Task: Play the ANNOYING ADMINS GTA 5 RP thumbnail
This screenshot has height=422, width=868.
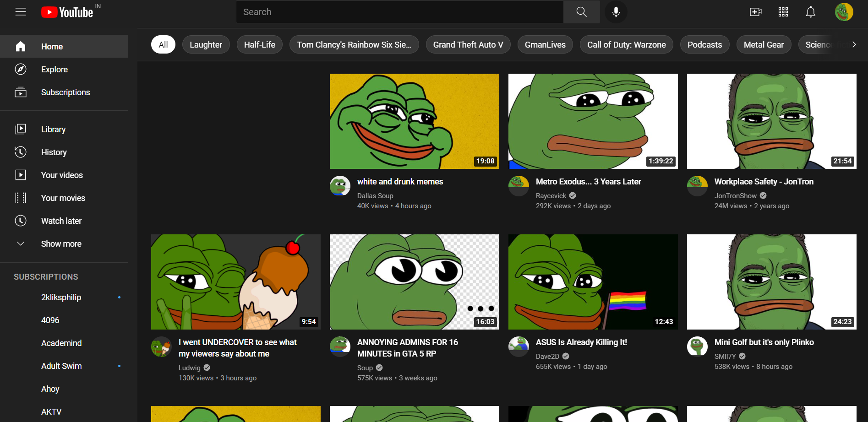Action: pos(415,282)
